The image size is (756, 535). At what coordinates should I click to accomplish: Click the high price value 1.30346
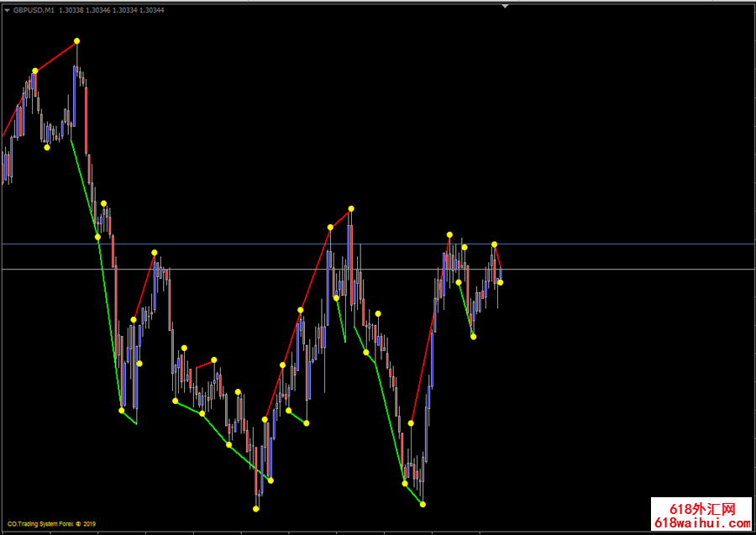click(97, 10)
